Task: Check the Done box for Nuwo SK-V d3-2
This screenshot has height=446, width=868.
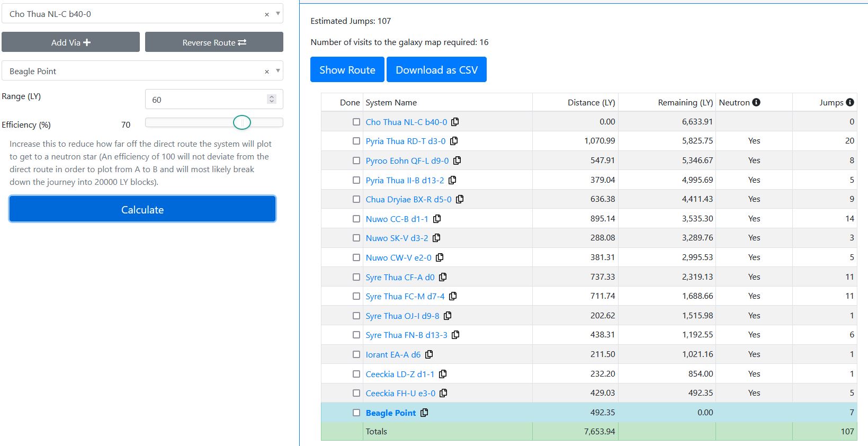Action: pos(356,238)
